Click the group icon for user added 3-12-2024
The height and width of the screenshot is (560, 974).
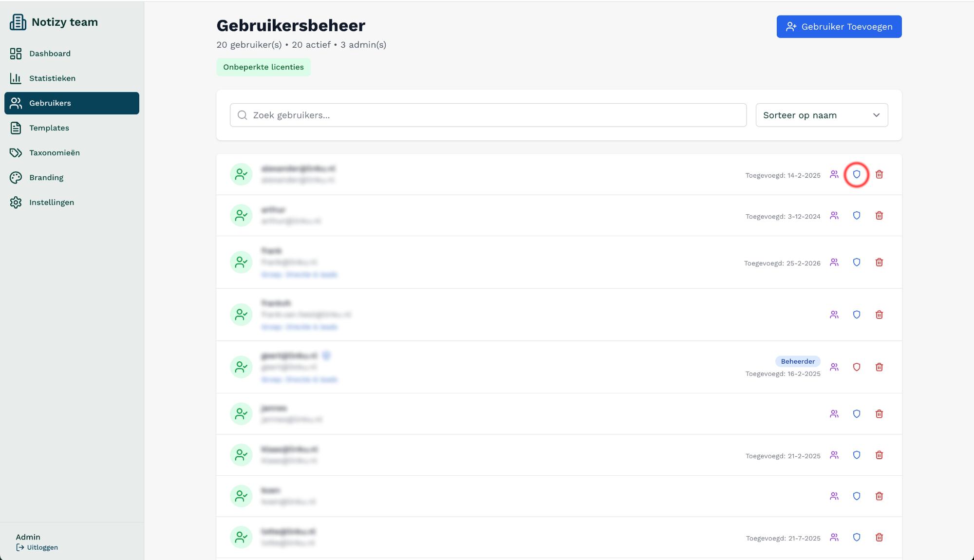[x=834, y=216]
